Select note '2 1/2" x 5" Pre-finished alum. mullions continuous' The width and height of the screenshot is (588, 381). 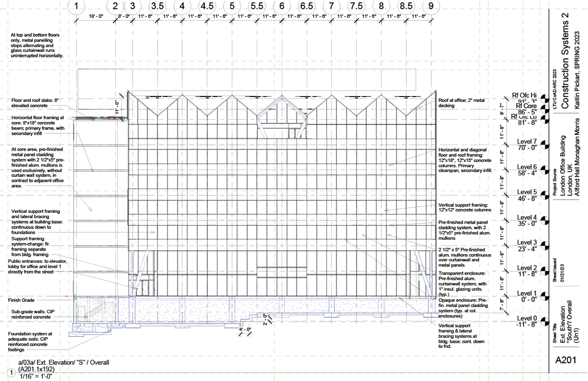(x=464, y=257)
